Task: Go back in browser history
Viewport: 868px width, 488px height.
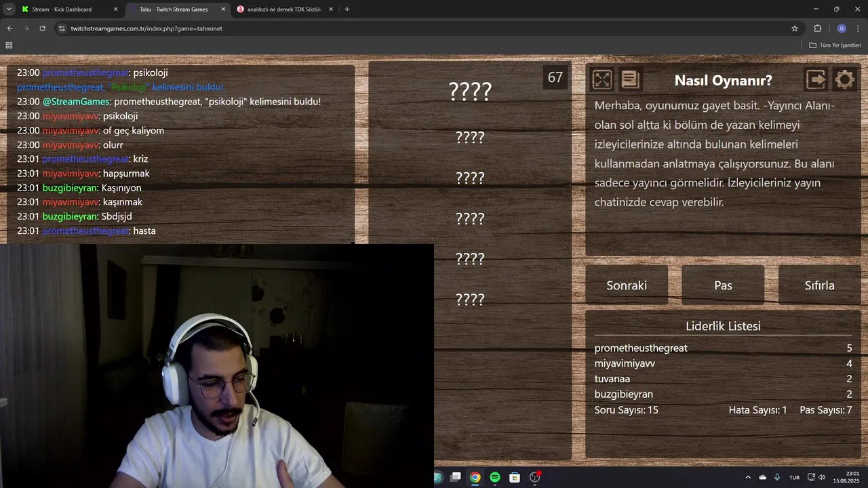Action: tap(9, 28)
